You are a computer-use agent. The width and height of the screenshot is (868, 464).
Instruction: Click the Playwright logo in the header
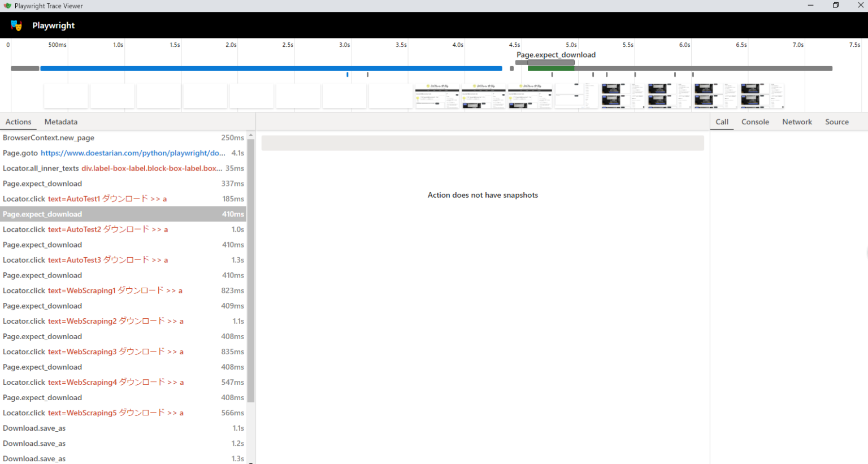(x=18, y=25)
